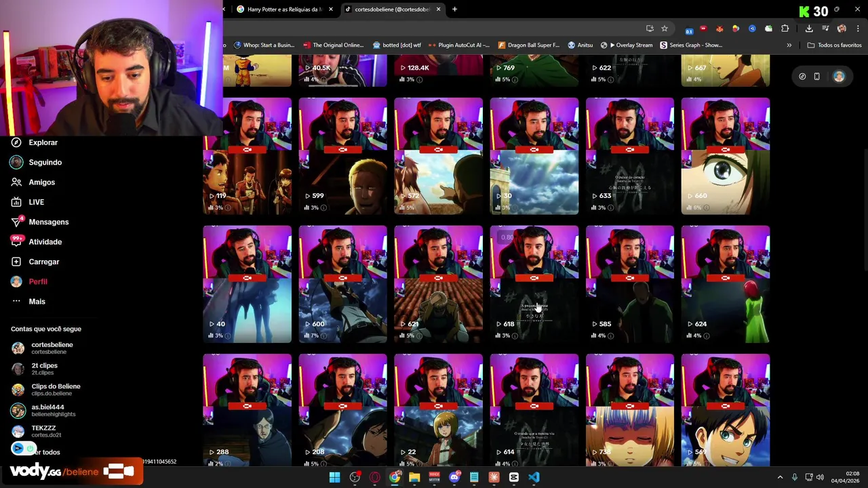Viewport: 868px width, 488px height.
Task: Click the phone icon in TikTok floating toolbar
Action: [x=816, y=77]
